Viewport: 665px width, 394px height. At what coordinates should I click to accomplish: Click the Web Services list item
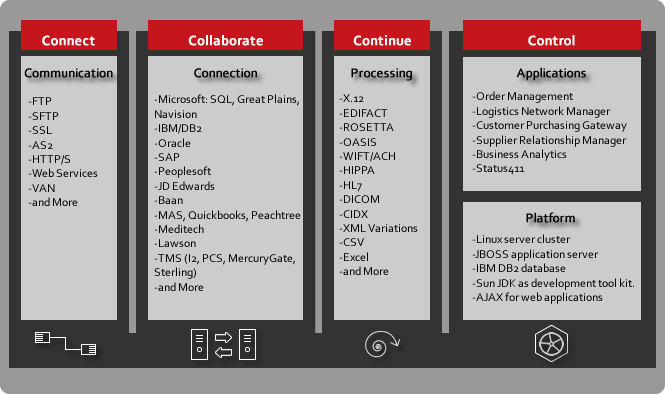coord(63,173)
